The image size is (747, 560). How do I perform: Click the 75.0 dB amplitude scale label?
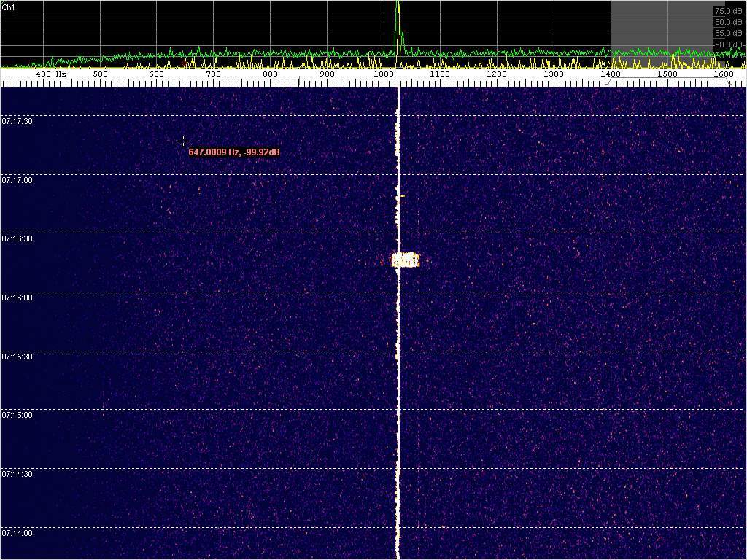[728, 12]
